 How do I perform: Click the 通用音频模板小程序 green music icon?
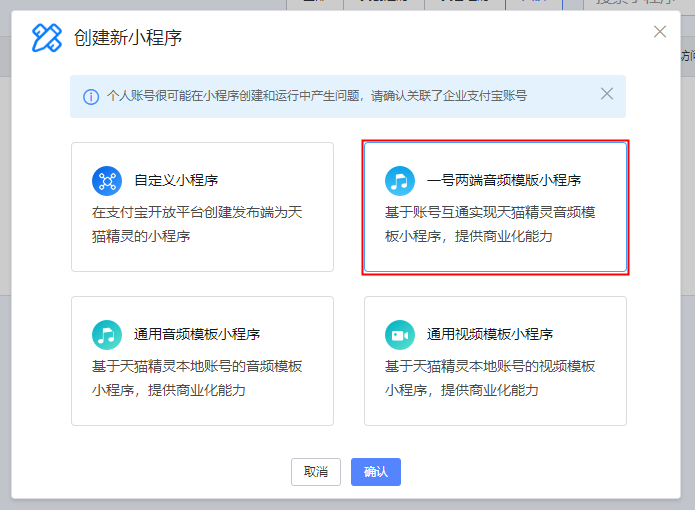click(x=107, y=335)
